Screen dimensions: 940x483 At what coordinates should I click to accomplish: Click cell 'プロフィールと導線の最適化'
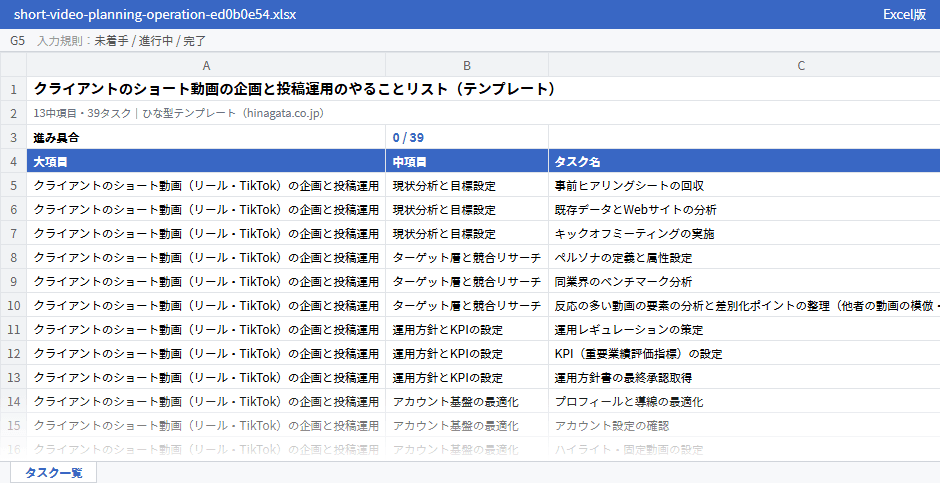pos(744,401)
